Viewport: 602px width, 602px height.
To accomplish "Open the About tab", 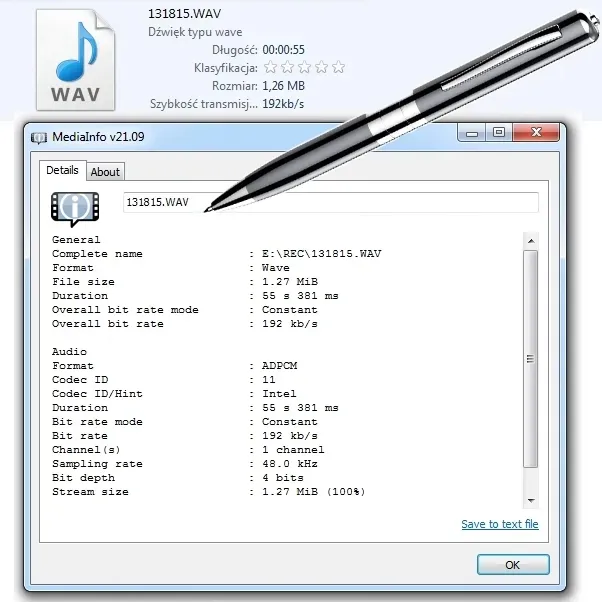I will [105, 172].
